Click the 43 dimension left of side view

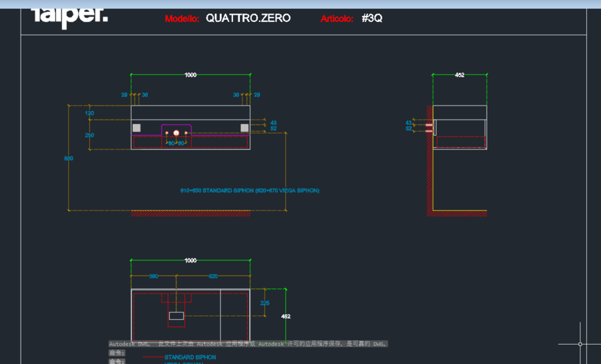pos(409,123)
